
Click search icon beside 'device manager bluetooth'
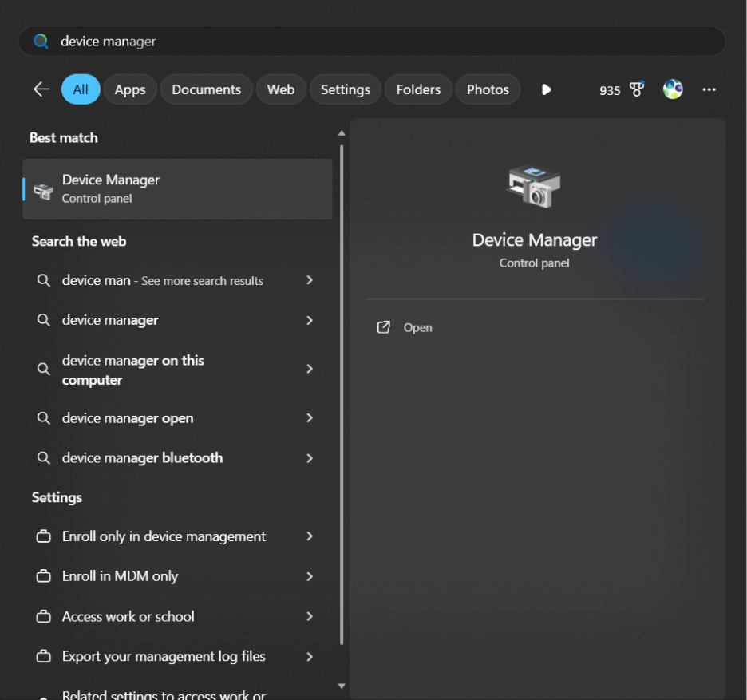click(x=43, y=458)
